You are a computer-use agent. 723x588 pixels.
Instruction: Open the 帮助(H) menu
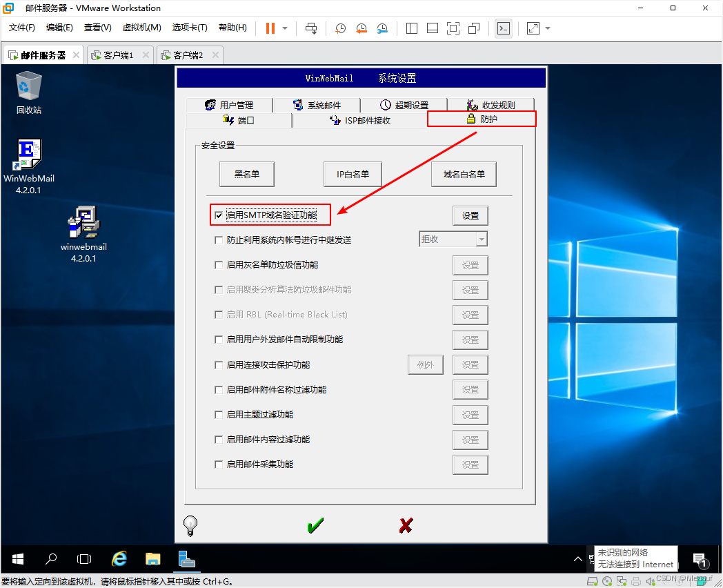(x=232, y=28)
